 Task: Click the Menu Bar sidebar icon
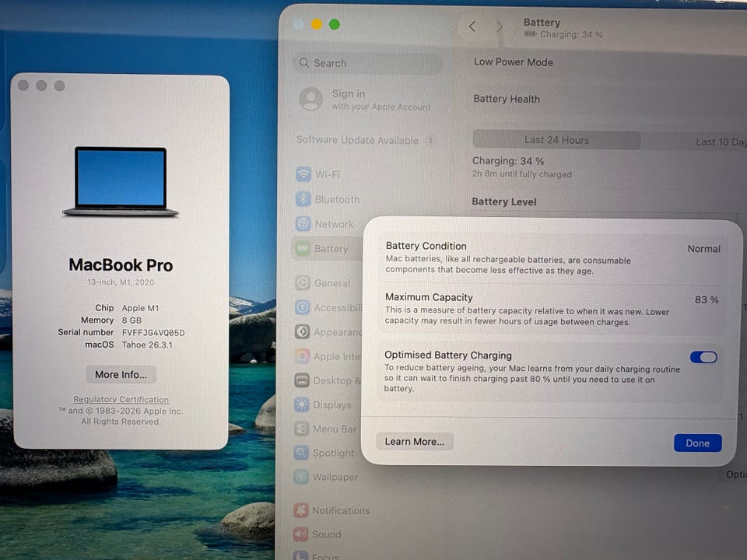(x=302, y=429)
